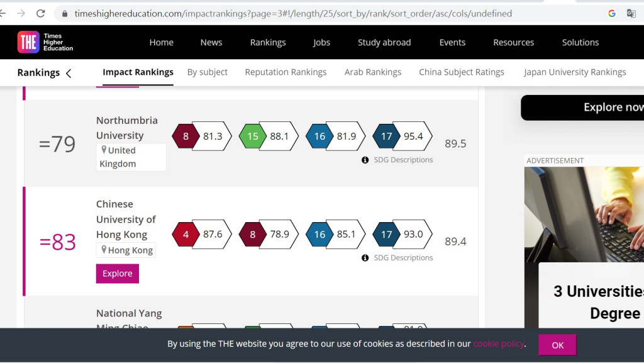Select the By subject tab

point(208,72)
